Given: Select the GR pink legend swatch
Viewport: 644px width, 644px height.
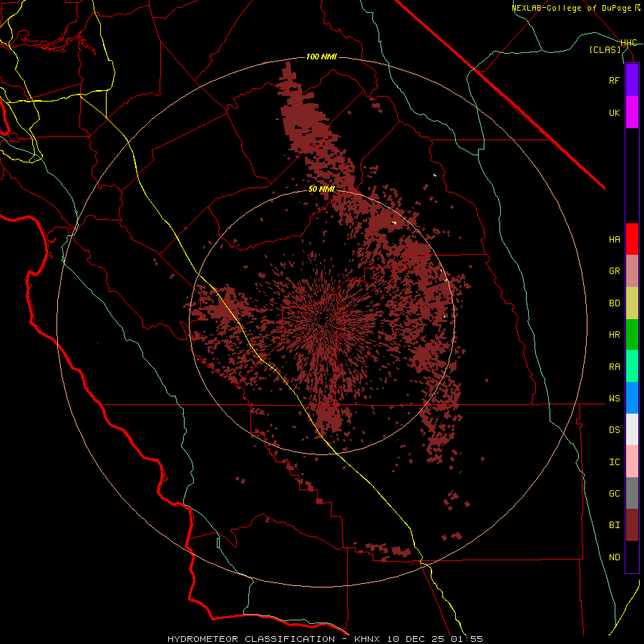Looking at the screenshot, I should click(632, 271).
